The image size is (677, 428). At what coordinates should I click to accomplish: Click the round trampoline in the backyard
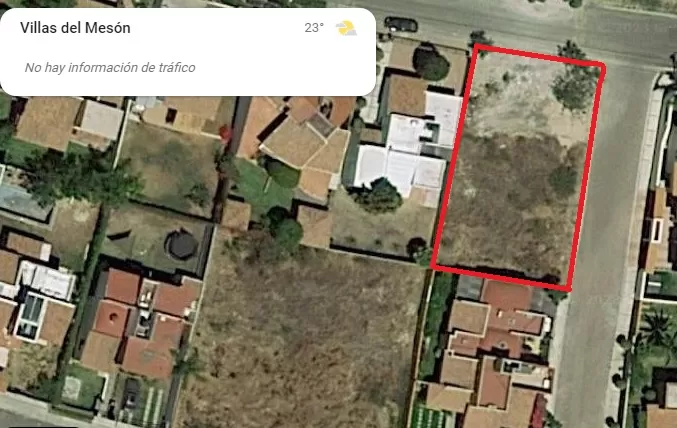click(181, 244)
